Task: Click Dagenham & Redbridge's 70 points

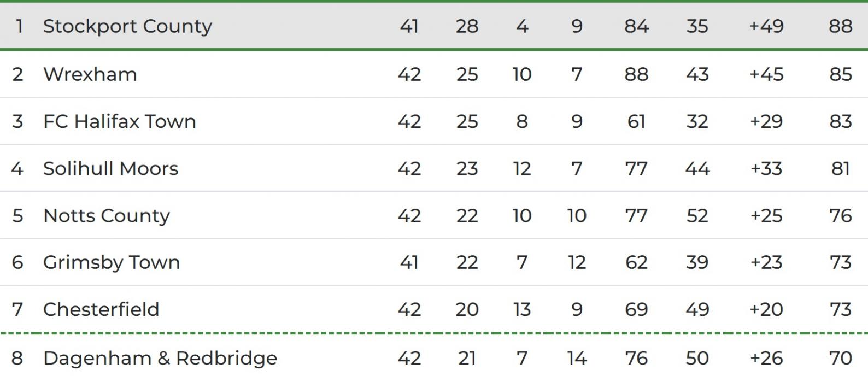Action: [840, 358]
